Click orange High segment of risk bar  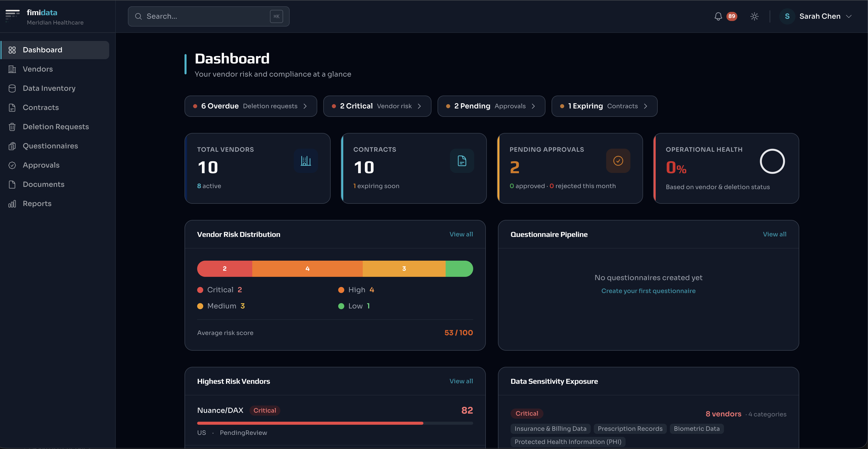pyautogui.click(x=307, y=269)
